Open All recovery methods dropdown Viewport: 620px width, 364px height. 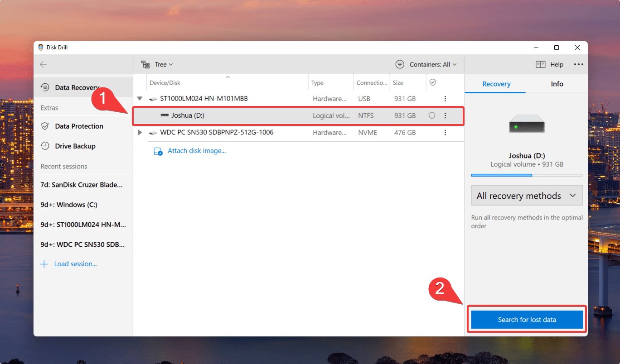coord(527,196)
